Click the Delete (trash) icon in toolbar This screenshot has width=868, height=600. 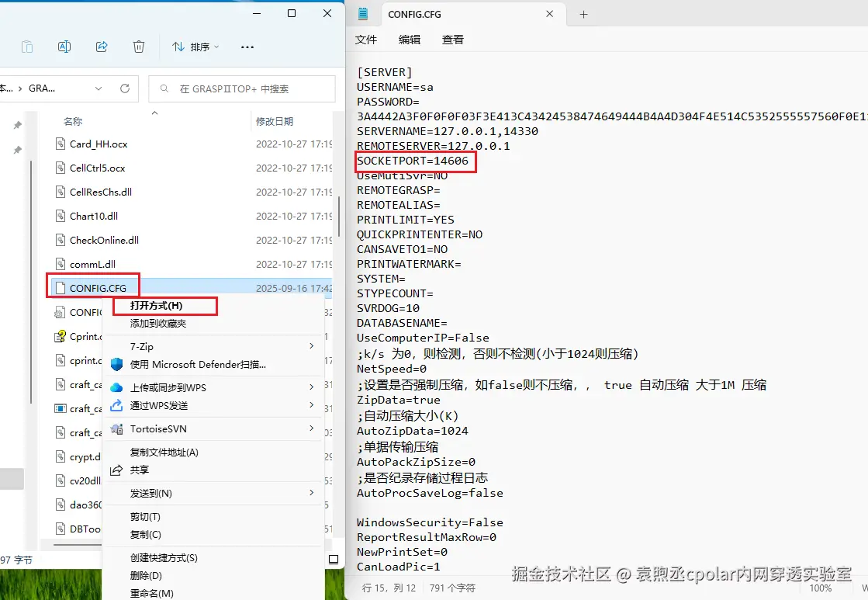pyautogui.click(x=139, y=47)
